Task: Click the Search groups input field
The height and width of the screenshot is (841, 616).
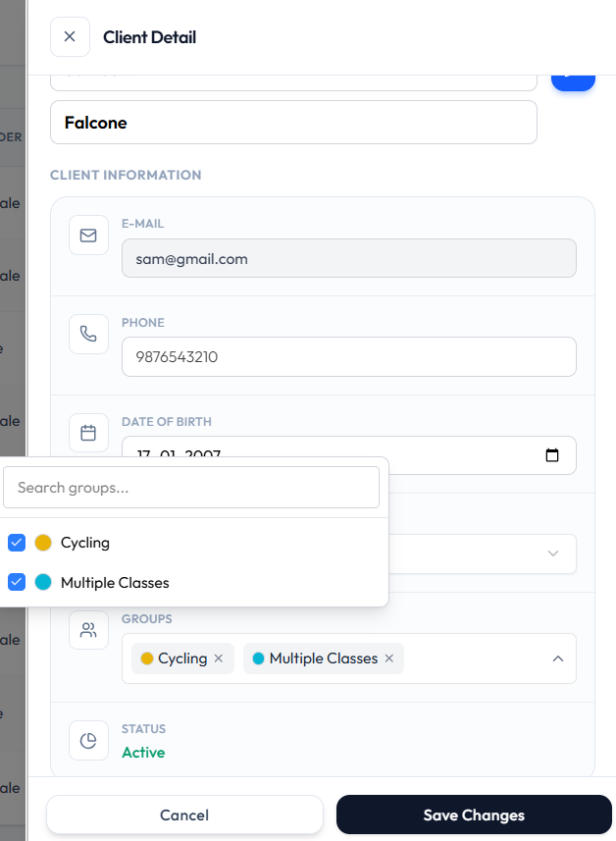Action: tap(191, 487)
